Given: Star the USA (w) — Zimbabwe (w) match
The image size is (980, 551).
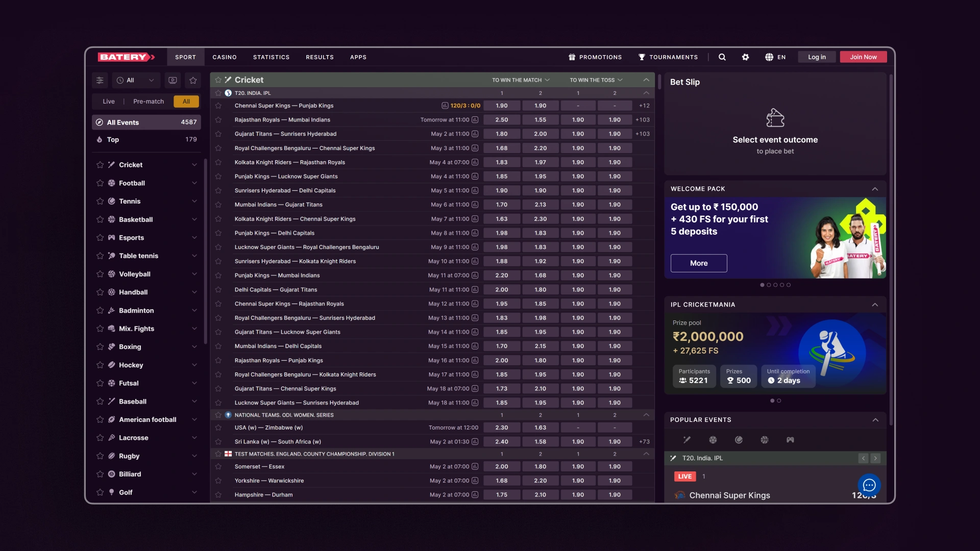Looking at the screenshot, I should [x=218, y=428].
